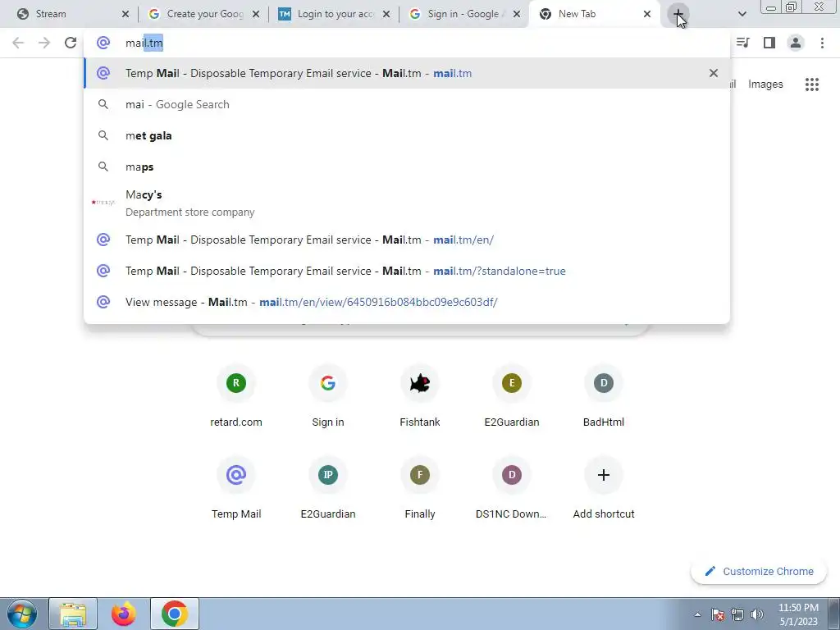Open the mail.tm/en/ suggestion
Viewport: 840px width, 630px height.
(x=407, y=240)
